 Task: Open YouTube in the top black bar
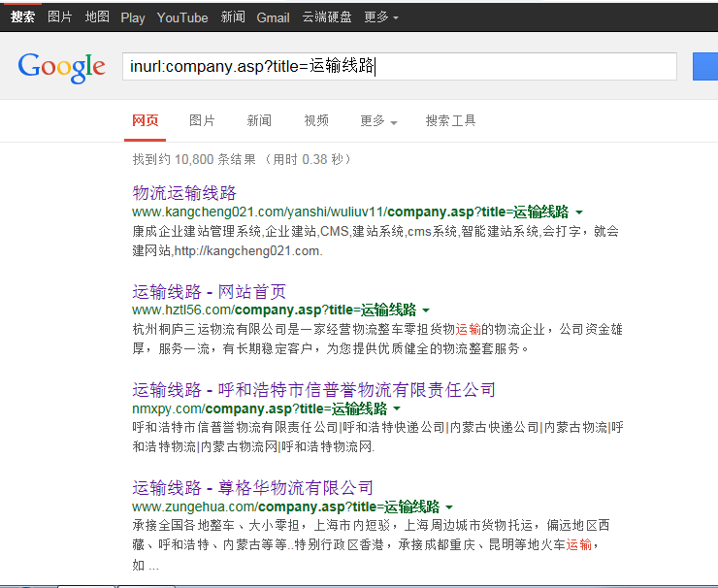coord(182,17)
